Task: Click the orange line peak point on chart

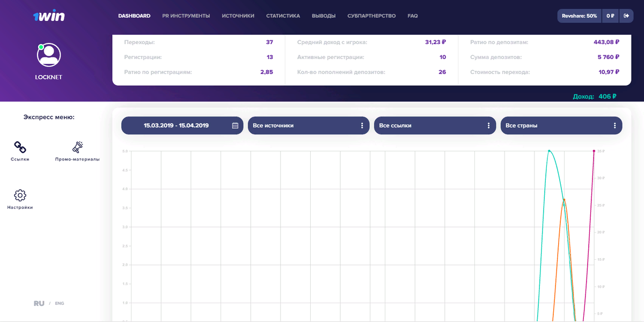Action: (564, 200)
